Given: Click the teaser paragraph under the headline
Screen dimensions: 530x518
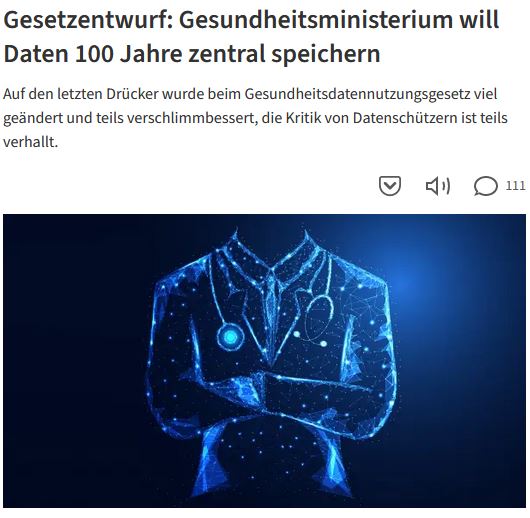Looking at the screenshot, I should [255, 118].
